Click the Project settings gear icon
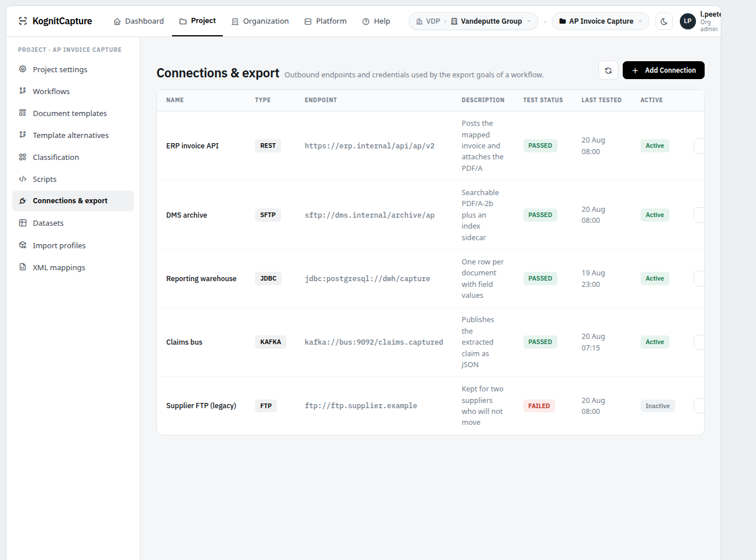The height and width of the screenshot is (560, 756). pyautogui.click(x=23, y=69)
